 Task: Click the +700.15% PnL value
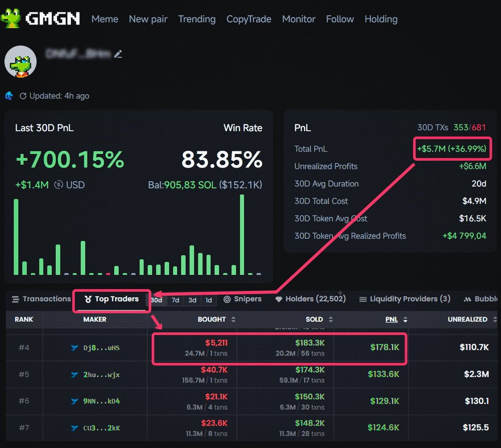[70, 159]
